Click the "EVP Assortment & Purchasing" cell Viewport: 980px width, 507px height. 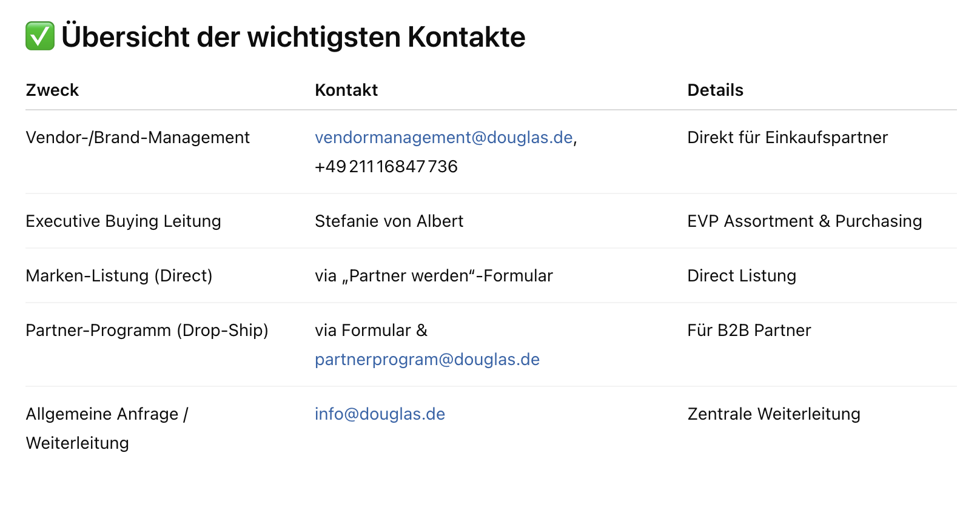(804, 221)
